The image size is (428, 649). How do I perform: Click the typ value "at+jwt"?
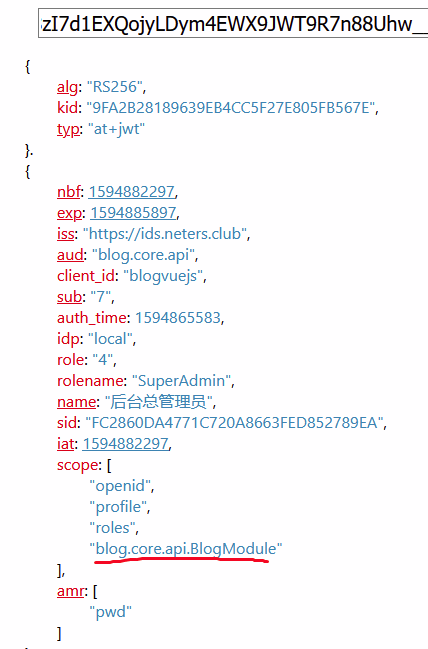[x=117, y=129]
